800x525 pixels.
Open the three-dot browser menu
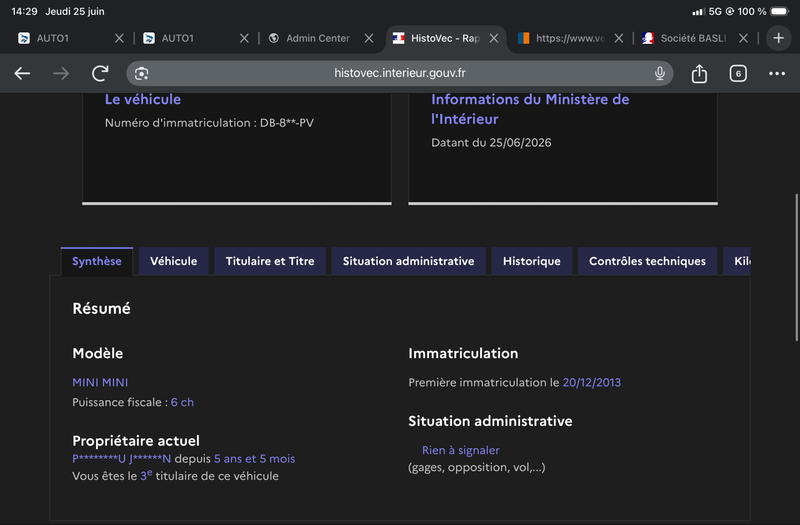point(777,73)
